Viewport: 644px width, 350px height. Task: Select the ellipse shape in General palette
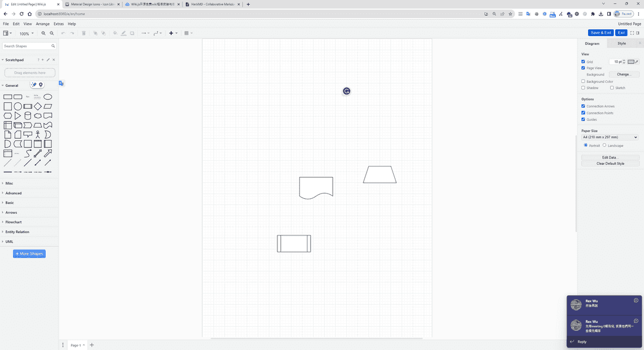pyautogui.click(x=48, y=97)
